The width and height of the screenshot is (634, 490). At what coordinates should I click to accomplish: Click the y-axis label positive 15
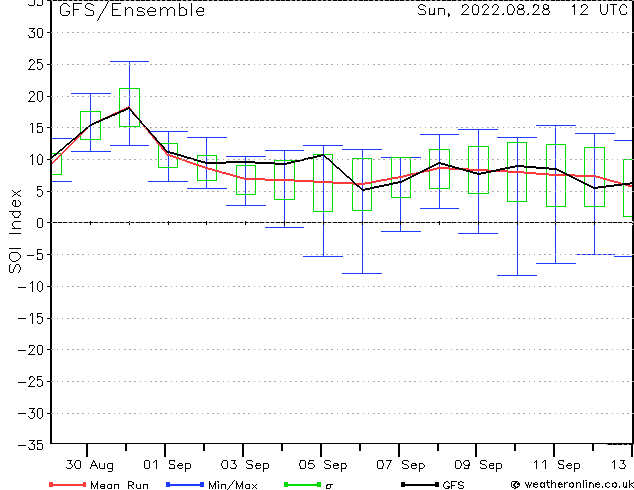(x=36, y=128)
